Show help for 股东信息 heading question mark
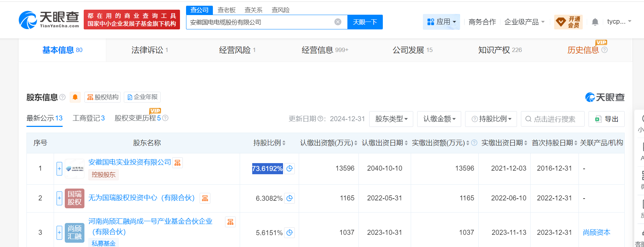Image resolution: width=644 pixels, height=247 pixels. (62, 97)
